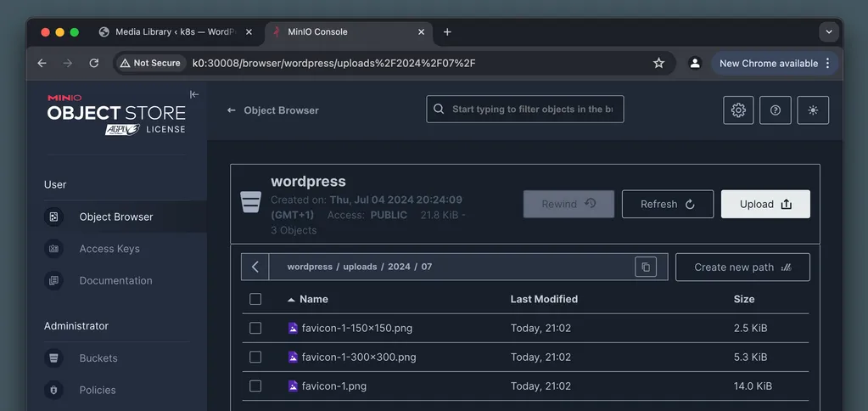Go up one folder using path chevron
The image size is (868, 411).
[255, 267]
